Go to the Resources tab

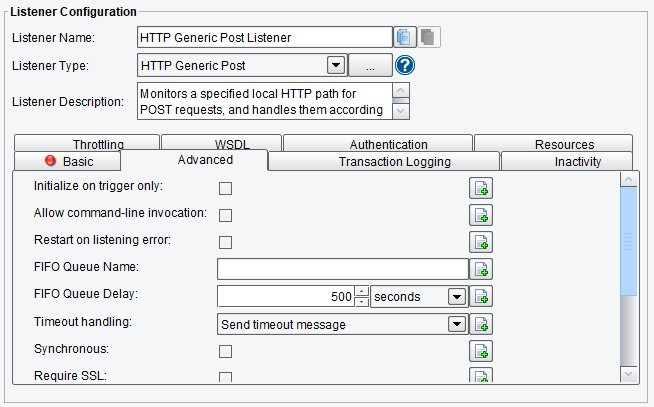click(x=553, y=143)
